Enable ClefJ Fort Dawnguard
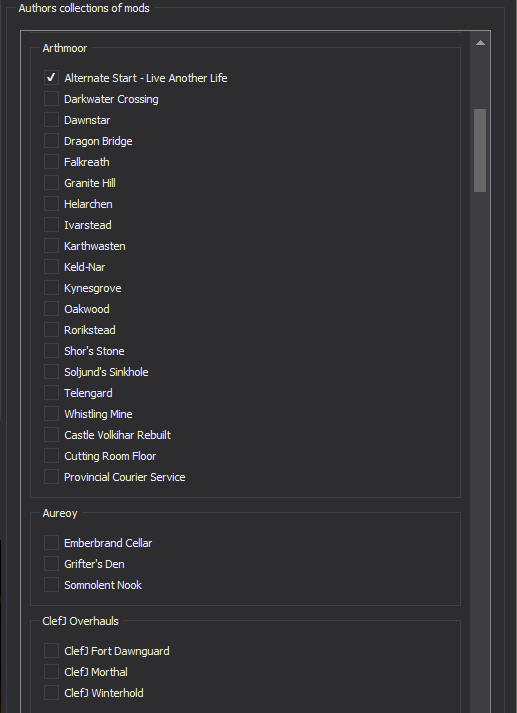The image size is (517, 713). [51, 651]
